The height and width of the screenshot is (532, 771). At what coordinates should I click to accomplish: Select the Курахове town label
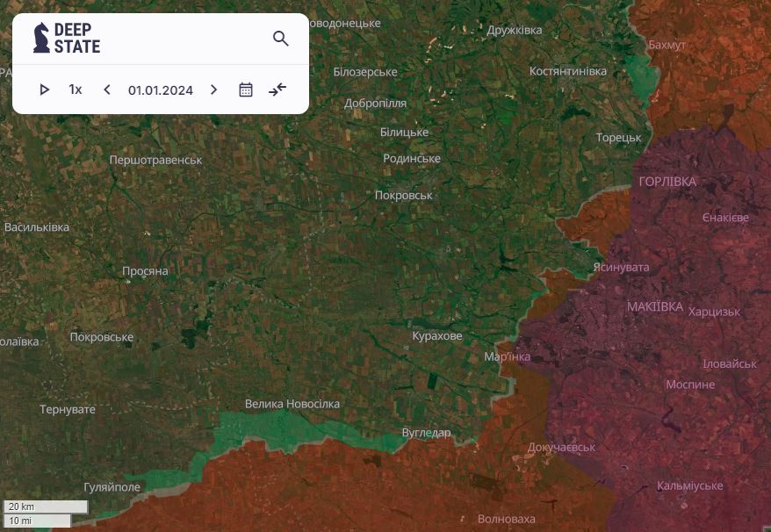(x=436, y=336)
